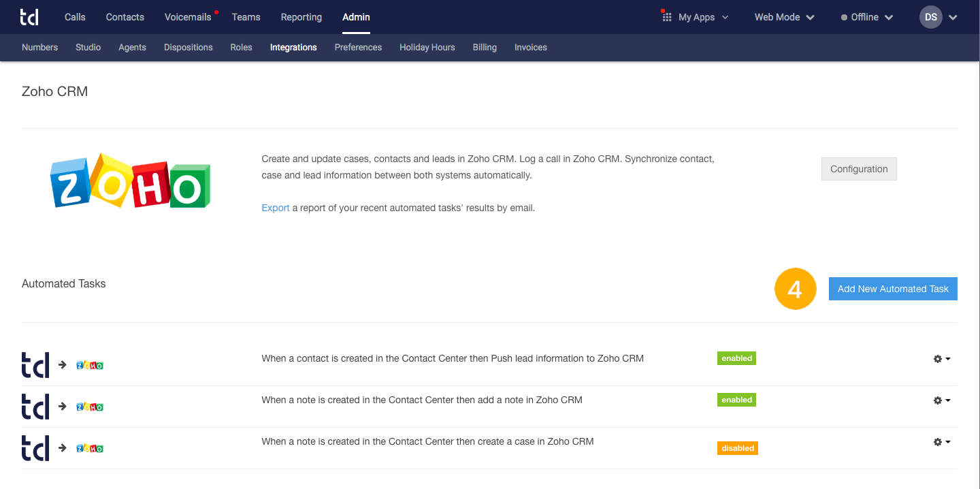980x489 pixels.
Task: Click the Configuration button
Action: pyautogui.click(x=859, y=169)
